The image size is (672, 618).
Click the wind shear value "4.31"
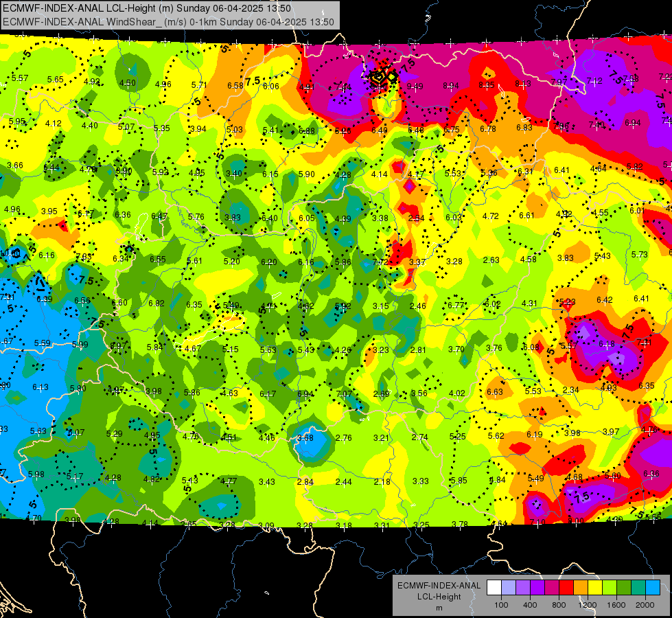tap(530, 303)
